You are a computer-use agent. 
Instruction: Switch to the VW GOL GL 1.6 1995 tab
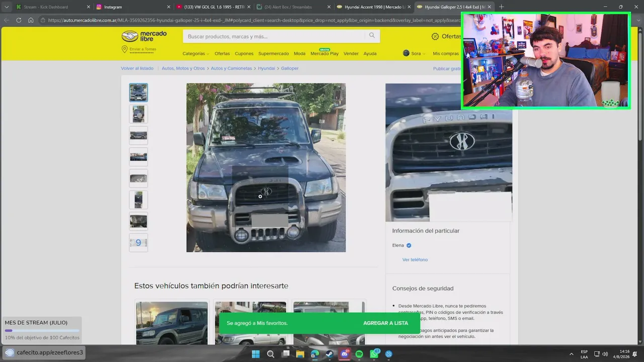[215, 7]
